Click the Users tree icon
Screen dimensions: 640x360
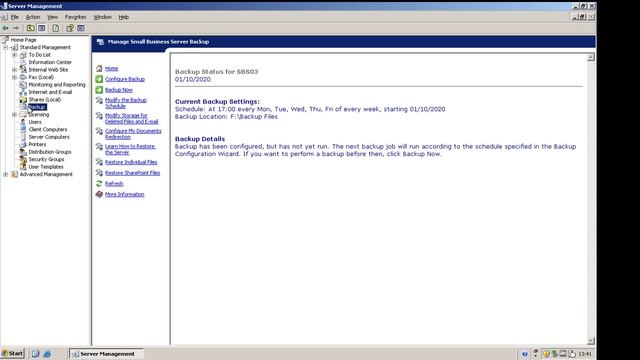pyautogui.click(x=23, y=122)
